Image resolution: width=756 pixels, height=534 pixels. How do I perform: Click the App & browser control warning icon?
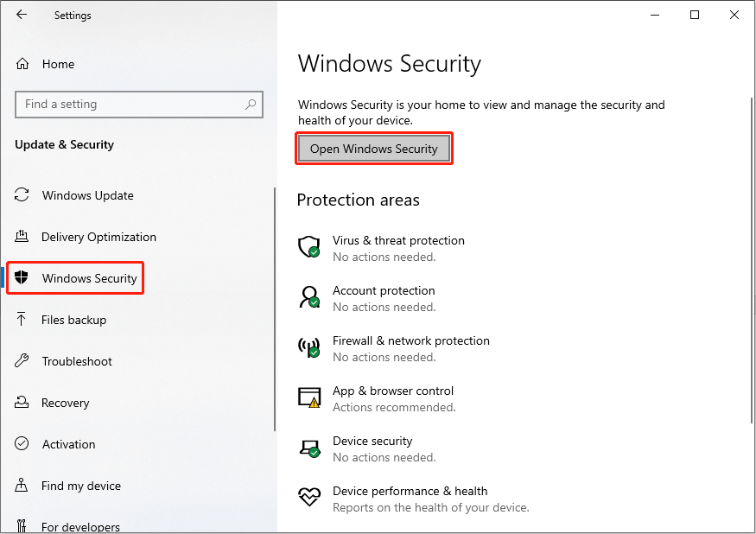(309, 398)
